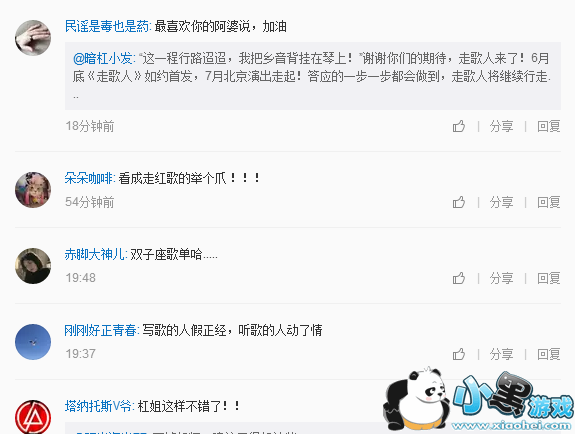Open username link 民谣是毒也是药
The height and width of the screenshot is (434, 575).
coord(108,26)
